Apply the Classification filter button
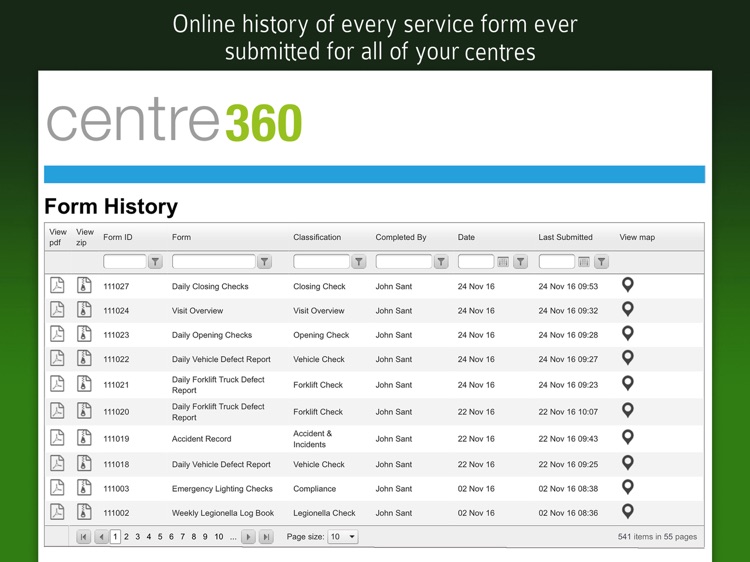 [x=359, y=262]
